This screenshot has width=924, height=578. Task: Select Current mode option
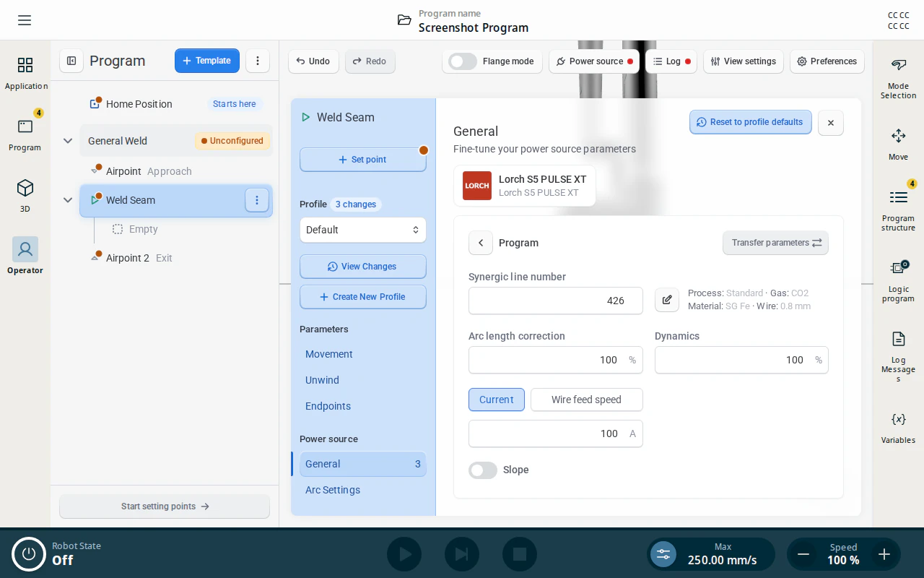tap(497, 400)
